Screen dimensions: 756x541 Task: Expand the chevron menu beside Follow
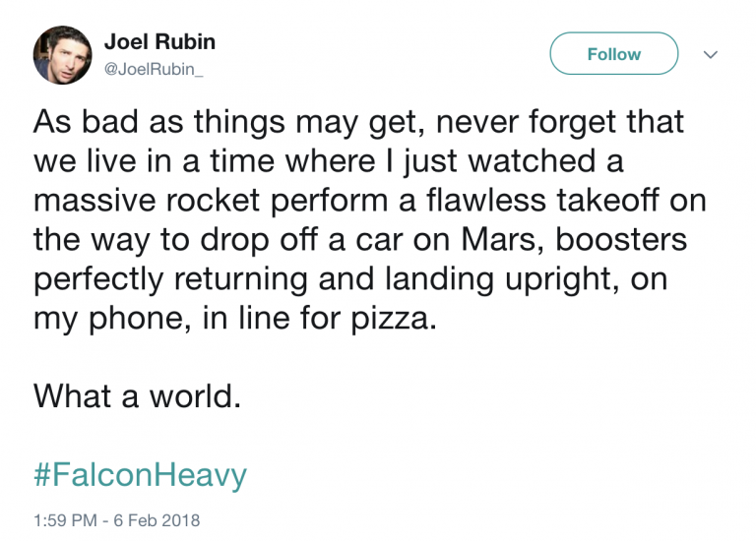[711, 55]
